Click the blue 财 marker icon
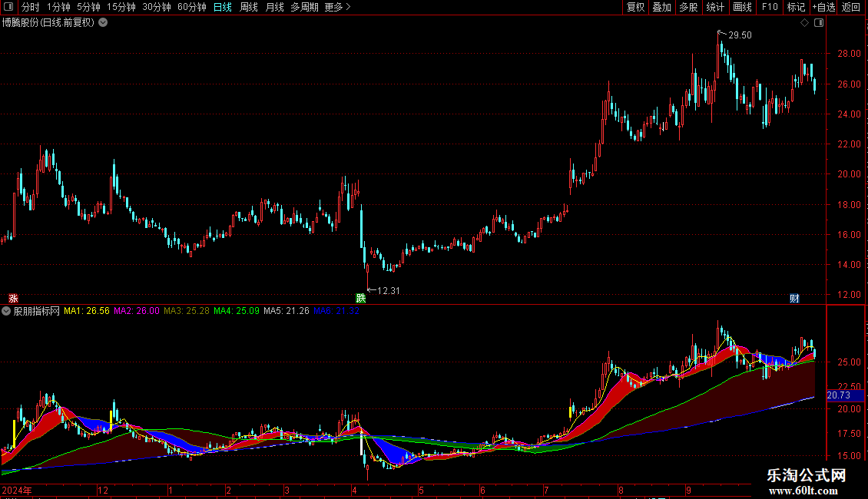The image size is (868, 499). tap(794, 299)
